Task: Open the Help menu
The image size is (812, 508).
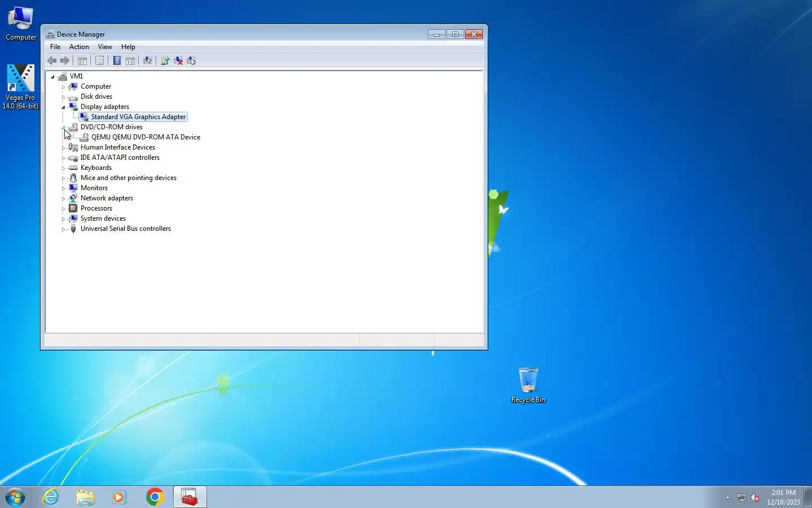Action: (128, 47)
